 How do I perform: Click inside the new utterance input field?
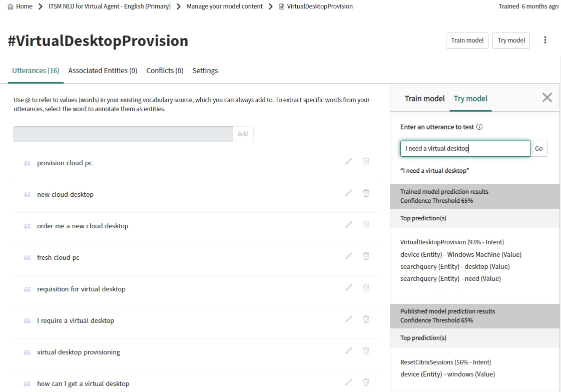click(123, 134)
